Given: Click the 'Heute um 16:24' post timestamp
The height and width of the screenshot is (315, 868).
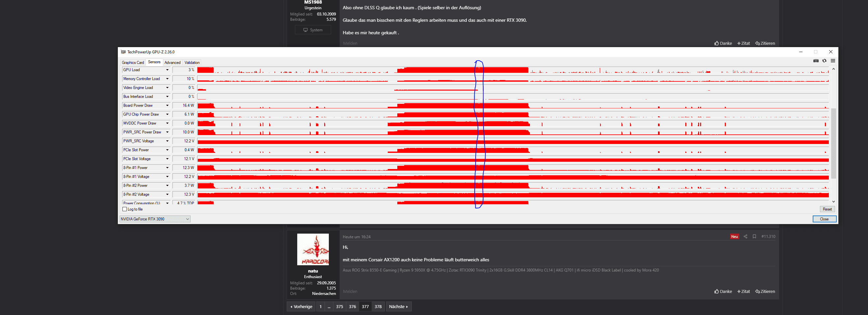Looking at the screenshot, I should tap(356, 237).
